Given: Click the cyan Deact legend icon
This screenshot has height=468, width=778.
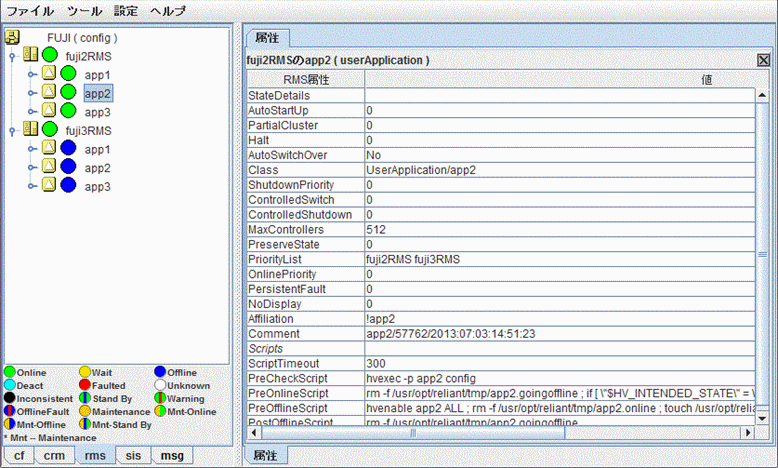Looking at the screenshot, I should (x=10, y=385).
